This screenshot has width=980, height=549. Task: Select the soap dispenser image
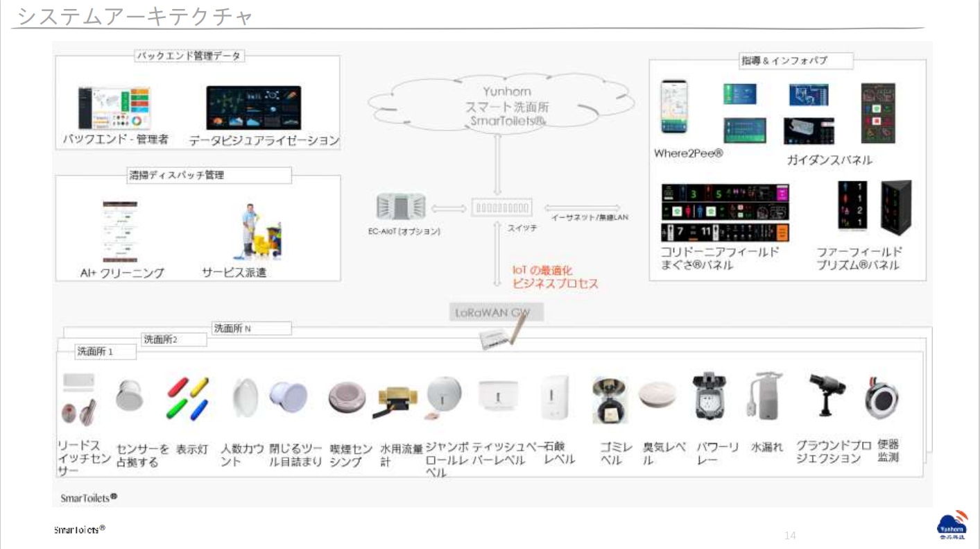(556, 398)
